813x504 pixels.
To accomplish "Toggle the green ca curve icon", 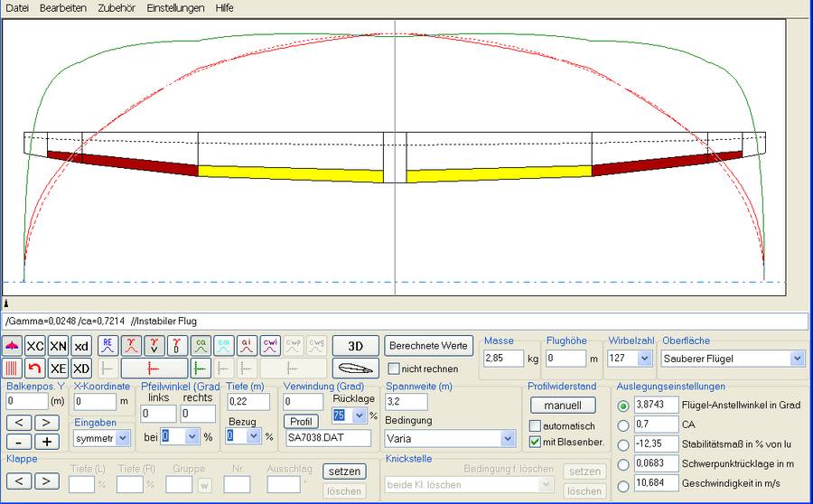I will point(201,346).
